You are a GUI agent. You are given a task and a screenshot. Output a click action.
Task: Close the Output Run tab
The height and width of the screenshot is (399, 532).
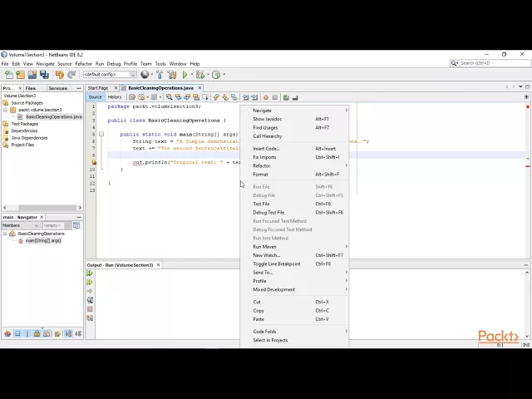tap(158, 265)
